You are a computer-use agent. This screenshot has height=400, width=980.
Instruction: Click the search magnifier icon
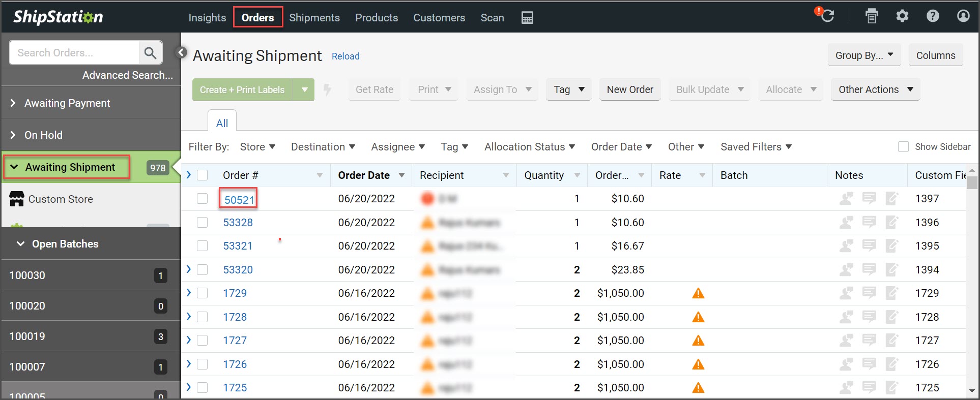pyautogui.click(x=150, y=53)
